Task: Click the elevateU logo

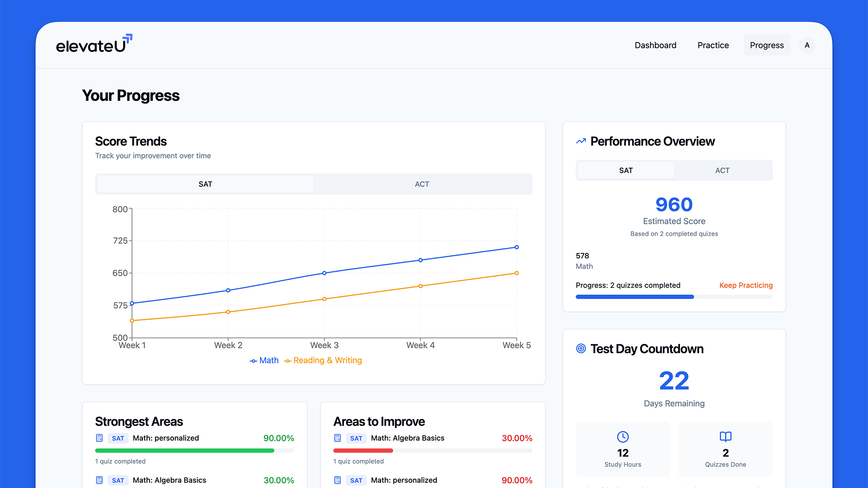Action: click(x=94, y=44)
